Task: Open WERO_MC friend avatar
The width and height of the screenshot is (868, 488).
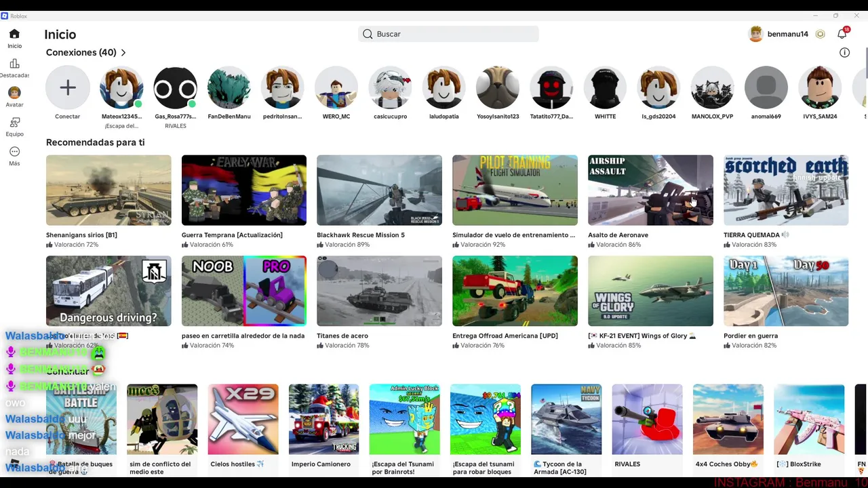Action: tap(336, 87)
